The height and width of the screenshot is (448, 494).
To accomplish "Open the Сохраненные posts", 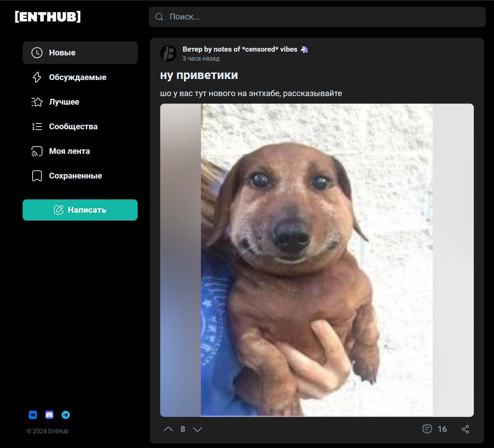I will pos(80,176).
